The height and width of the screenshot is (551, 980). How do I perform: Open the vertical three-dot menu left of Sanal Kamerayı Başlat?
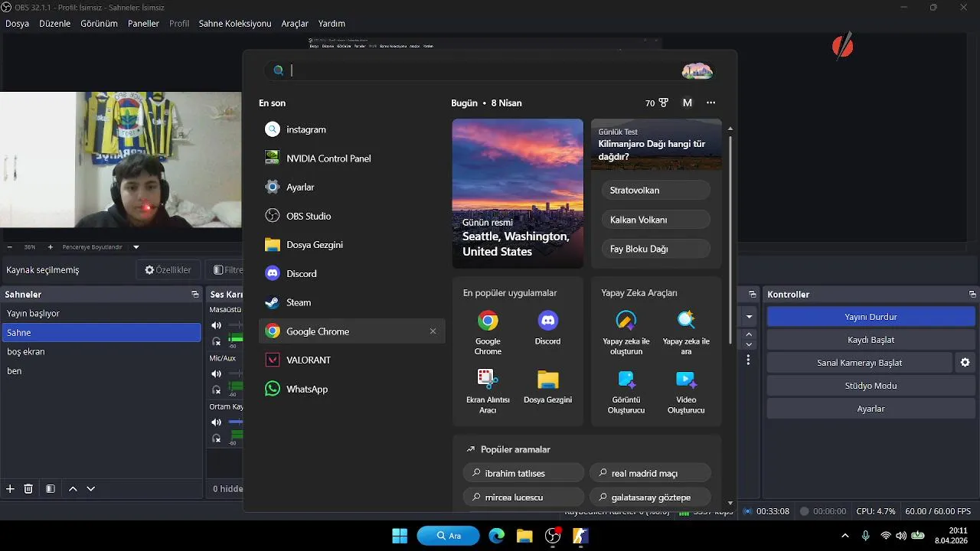point(749,360)
